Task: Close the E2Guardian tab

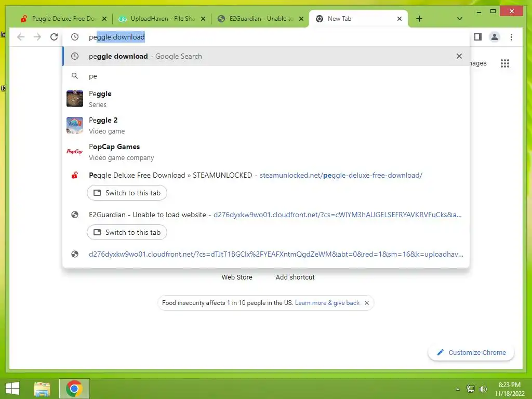Action: tap(301, 19)
